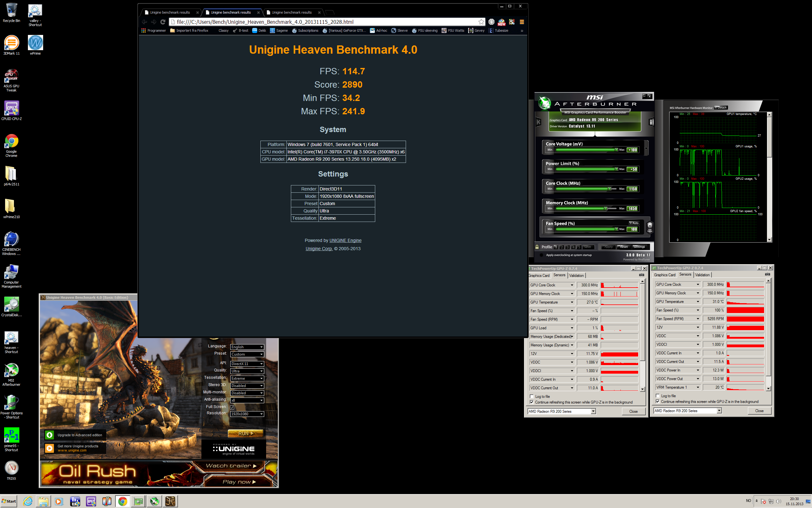The width and height of the screenshot is (812, 508).
Task: Open Graphics Card tab in right GPU-Z
Action: 665,275
